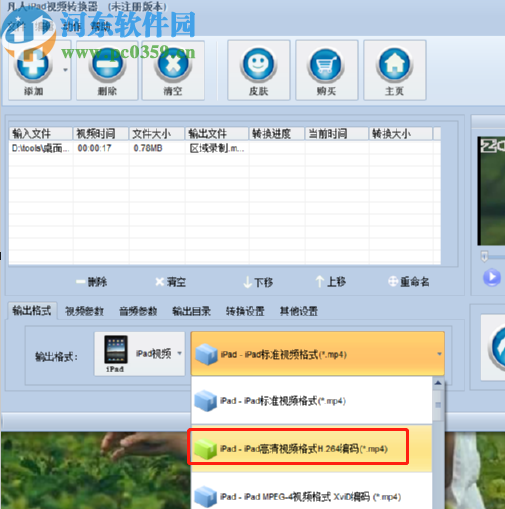
Task: Click the 购买 (Buy) shopping cart icon
Action: [326, 64]
